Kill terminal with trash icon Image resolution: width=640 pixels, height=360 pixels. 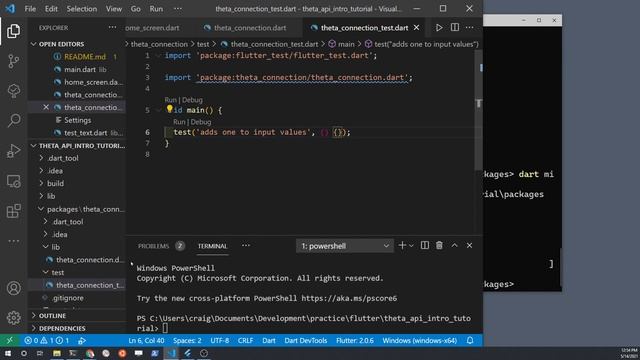(x=439, y=245)
